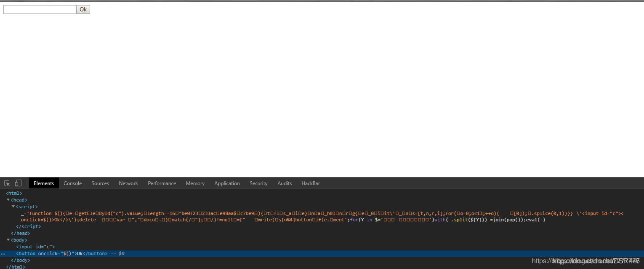Switch to the Console tab
Screen dimensions: 644x269
[73, 183]
